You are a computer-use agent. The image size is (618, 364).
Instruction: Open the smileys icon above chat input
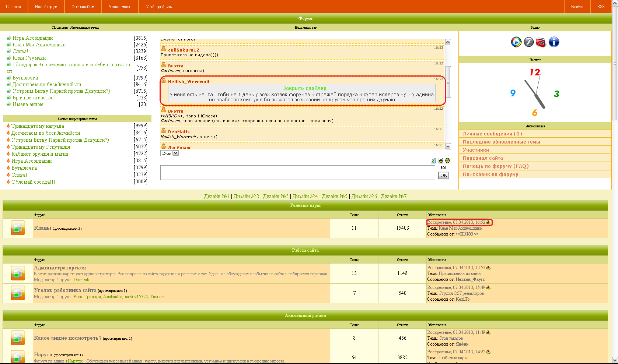(441, 161)
